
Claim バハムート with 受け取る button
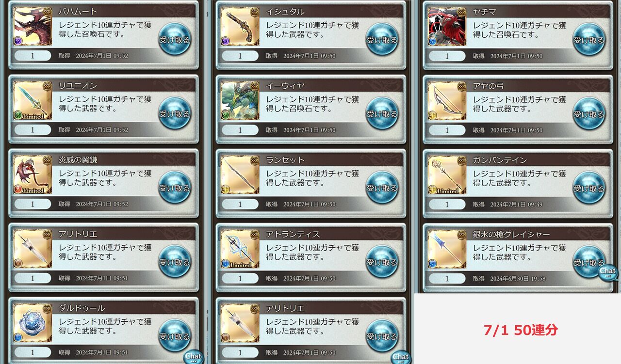175,39
